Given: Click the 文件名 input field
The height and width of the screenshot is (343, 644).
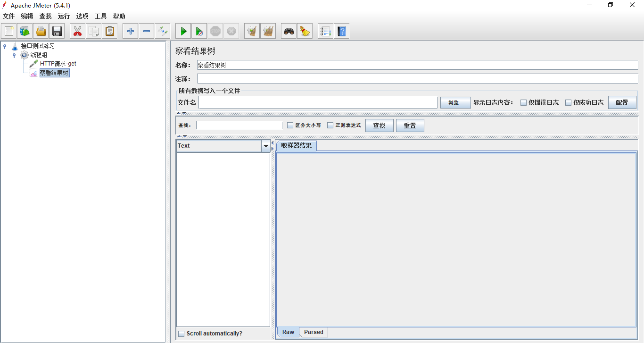Looking at the screenshot, I should coord(318,102).
